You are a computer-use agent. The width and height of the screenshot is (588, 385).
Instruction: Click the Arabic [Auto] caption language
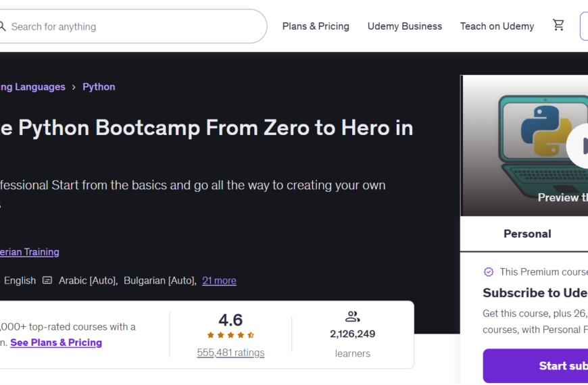click(88, 280)
